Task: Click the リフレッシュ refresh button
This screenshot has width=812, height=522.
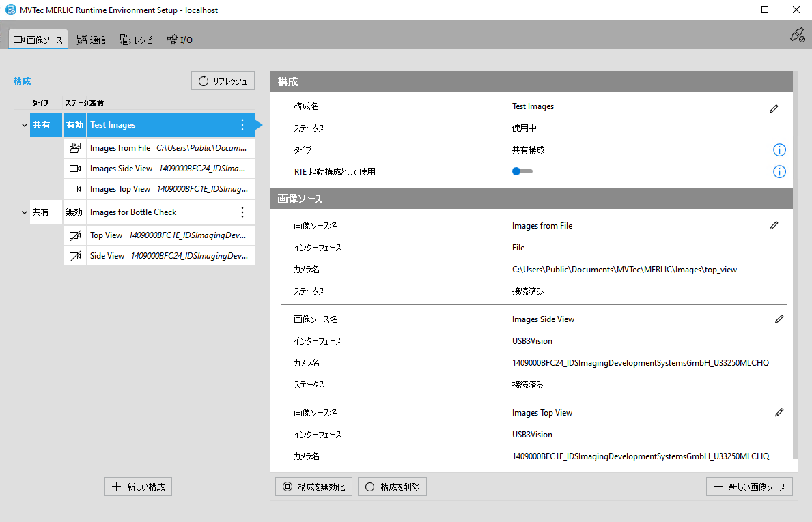Action: [x=223, y=81]
